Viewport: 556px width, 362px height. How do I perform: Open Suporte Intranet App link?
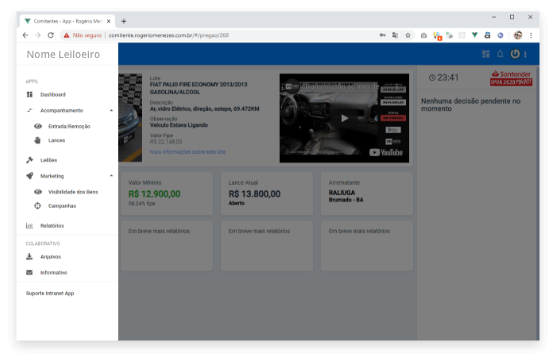tap(50, 293)
